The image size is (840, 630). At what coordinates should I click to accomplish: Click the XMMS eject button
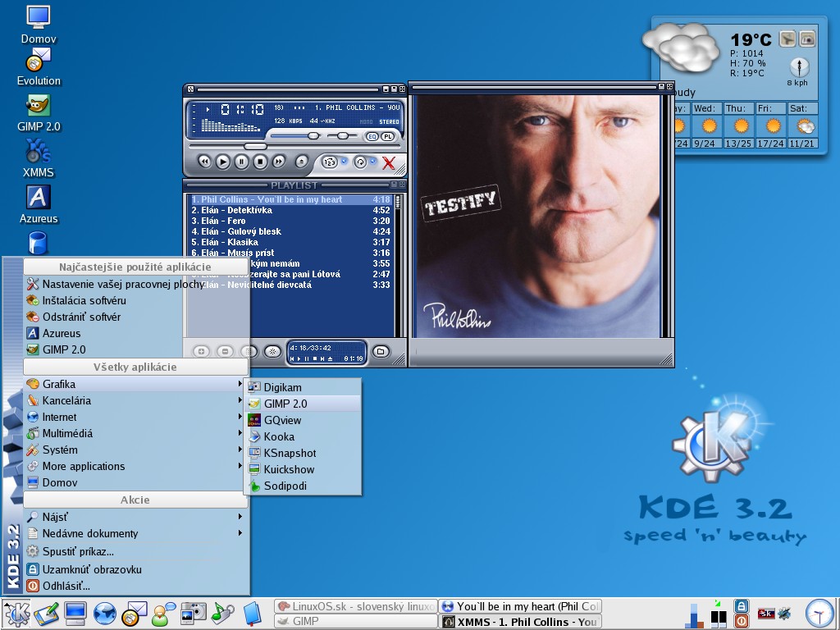[302, 162]
